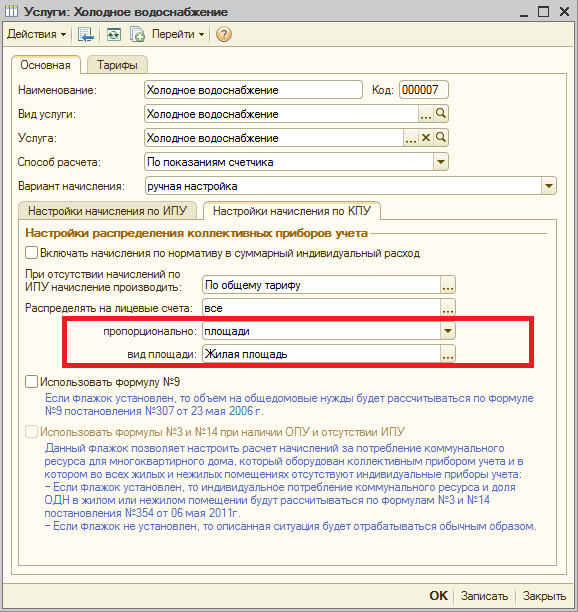Click the find-in-list toolbar icon
Screen dimensions: 578x612
(85, 34)
